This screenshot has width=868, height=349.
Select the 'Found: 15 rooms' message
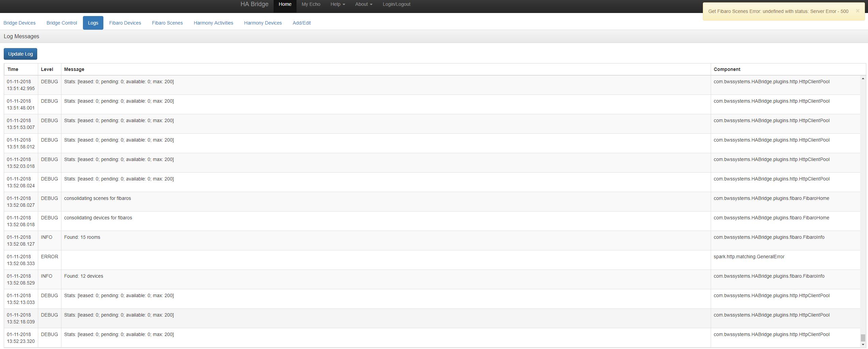(82, 237)
